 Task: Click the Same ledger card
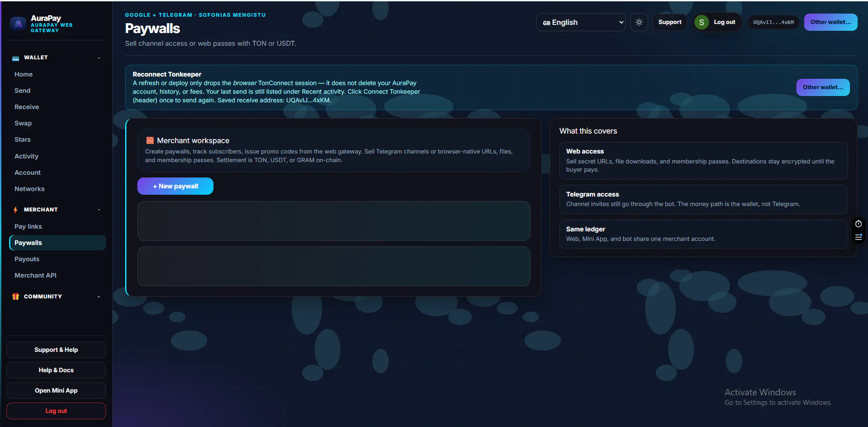click(703, 234)
